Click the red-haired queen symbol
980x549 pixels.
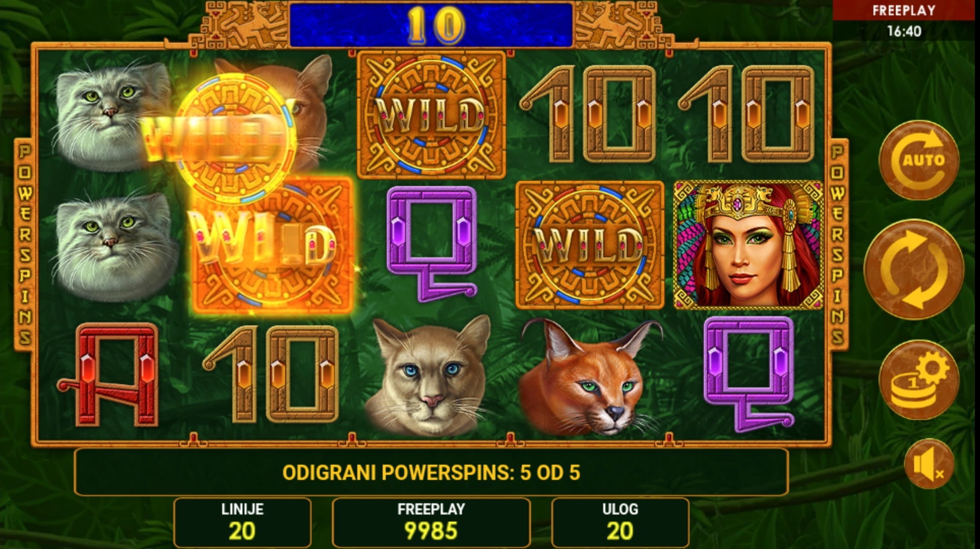(748, 246)
